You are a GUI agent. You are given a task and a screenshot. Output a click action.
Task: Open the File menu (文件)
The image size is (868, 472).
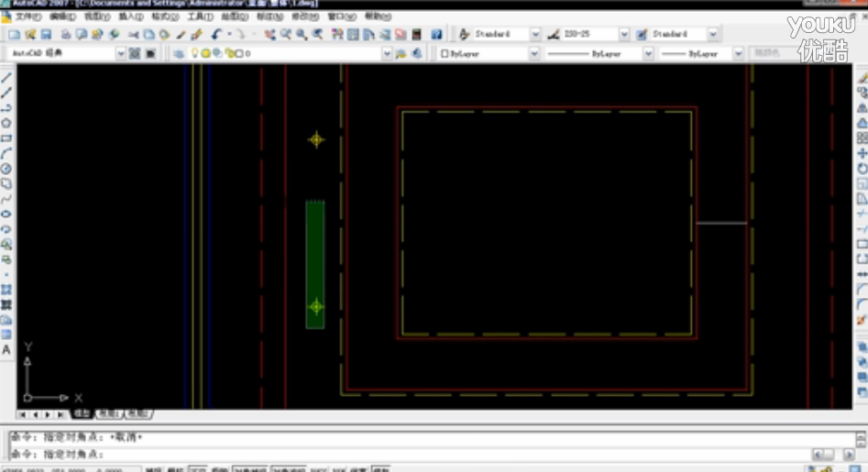point(28,16)
